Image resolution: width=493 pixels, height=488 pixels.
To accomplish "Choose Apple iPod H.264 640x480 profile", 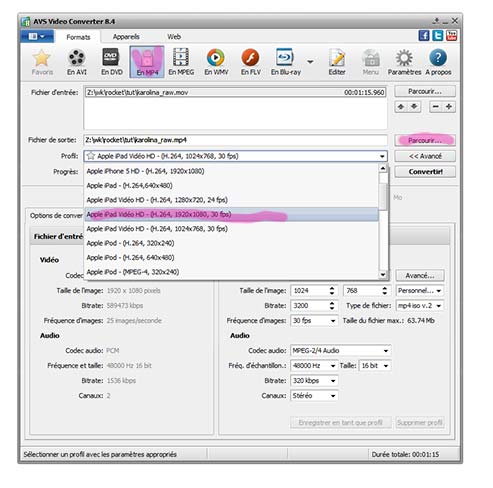I will pos(231,257).
